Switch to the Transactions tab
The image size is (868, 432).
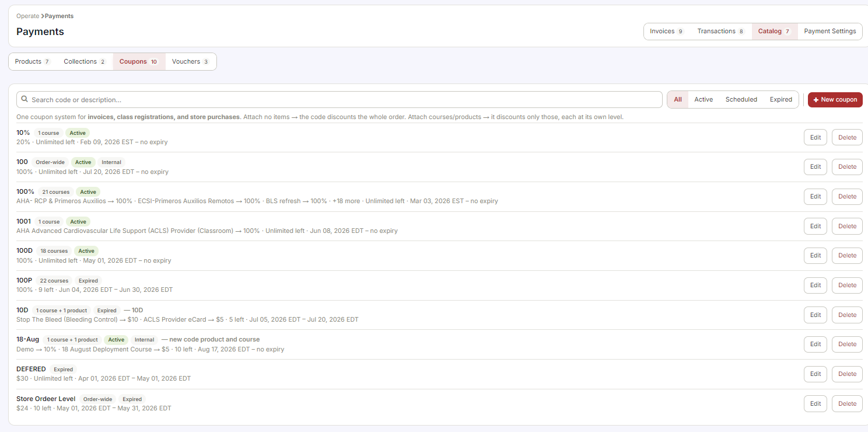721,32
